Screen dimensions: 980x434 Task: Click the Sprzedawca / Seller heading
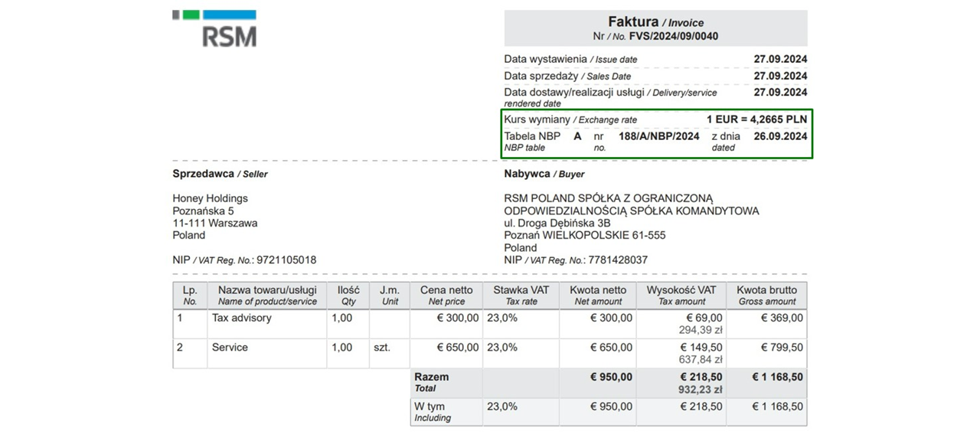tap(220, 174)
